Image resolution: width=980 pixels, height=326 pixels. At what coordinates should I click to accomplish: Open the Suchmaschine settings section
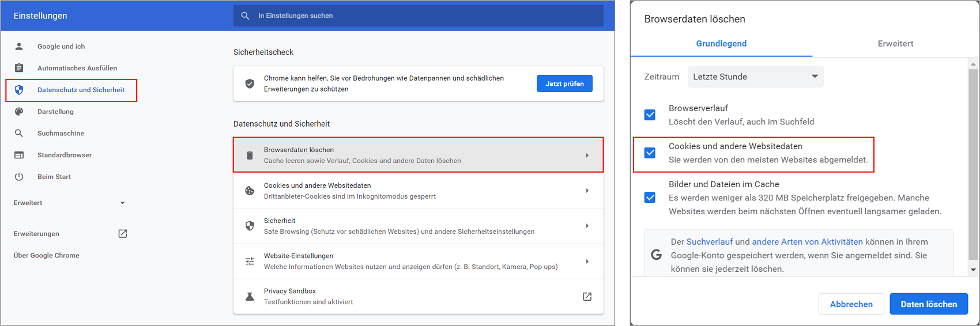(x=61, y=134)
